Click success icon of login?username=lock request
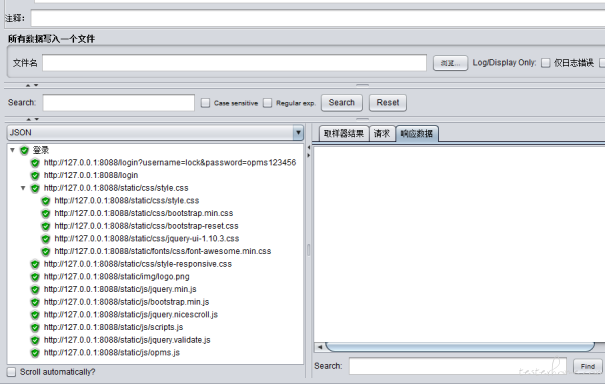The image size is (605, 385). tap(35, 163)
